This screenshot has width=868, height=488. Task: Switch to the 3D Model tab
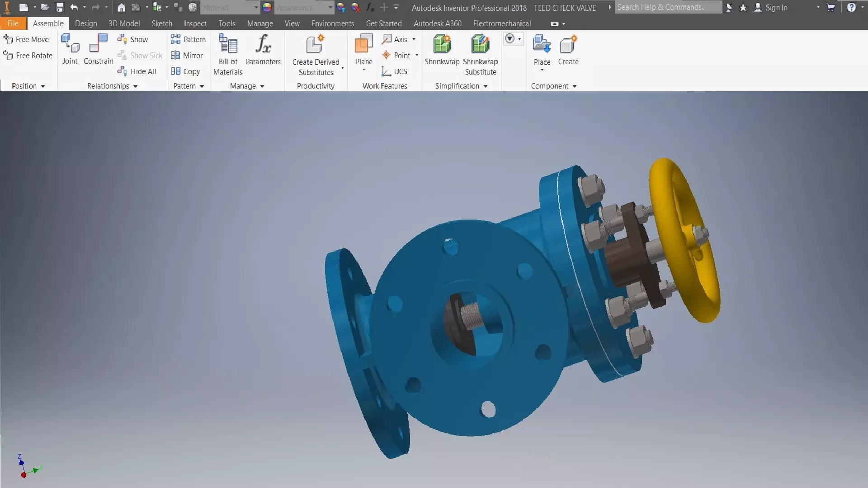coord(124,23)
